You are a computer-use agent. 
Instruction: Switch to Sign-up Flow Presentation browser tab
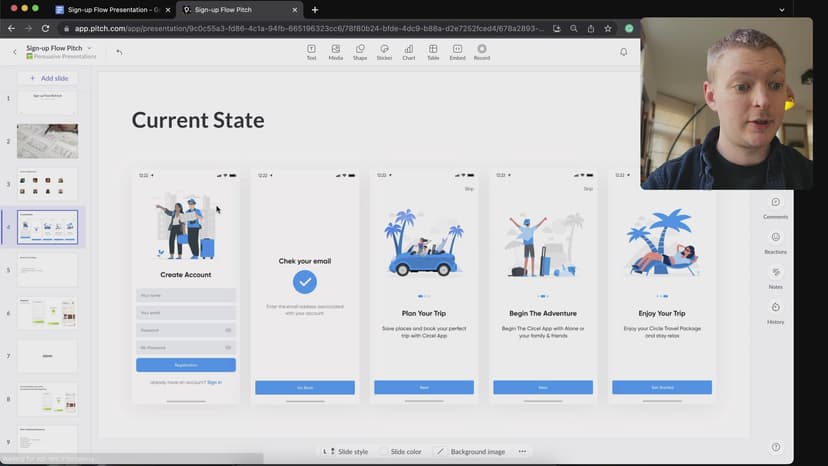112,10
